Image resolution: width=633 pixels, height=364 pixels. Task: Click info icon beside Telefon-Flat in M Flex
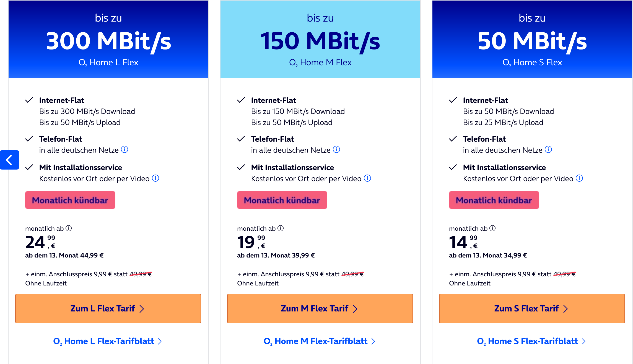click(x=336, y=150)
